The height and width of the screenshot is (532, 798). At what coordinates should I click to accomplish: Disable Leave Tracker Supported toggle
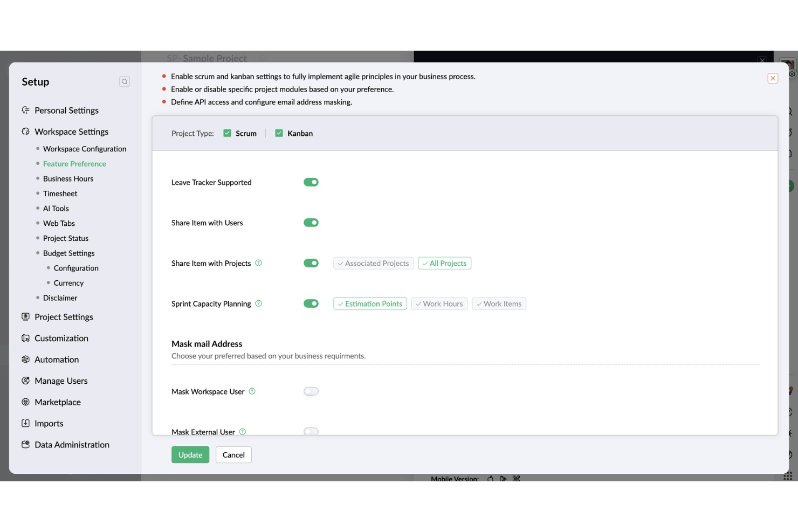click(x=311, y=182)
